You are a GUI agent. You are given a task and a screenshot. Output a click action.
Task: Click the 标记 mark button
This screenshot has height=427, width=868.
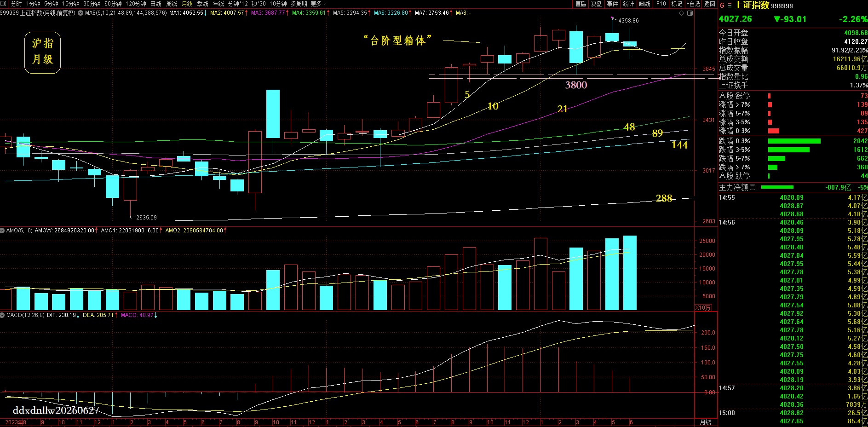tap(677, 4)
